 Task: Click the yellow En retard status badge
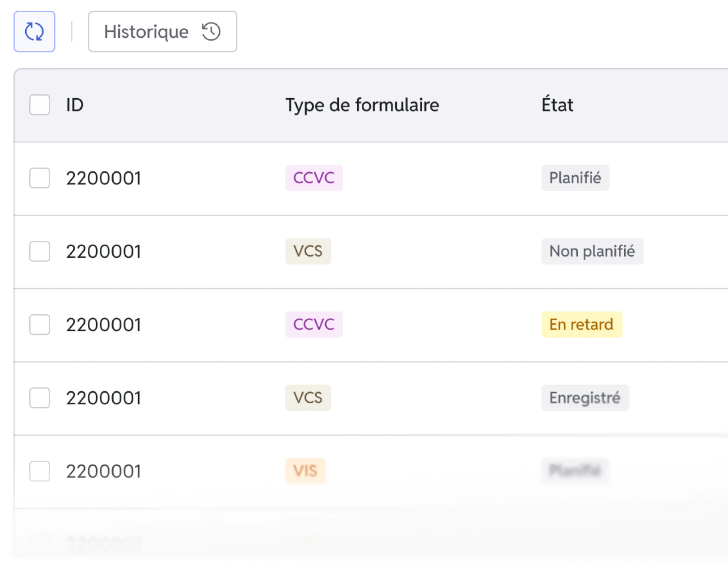tap(582, 325)
